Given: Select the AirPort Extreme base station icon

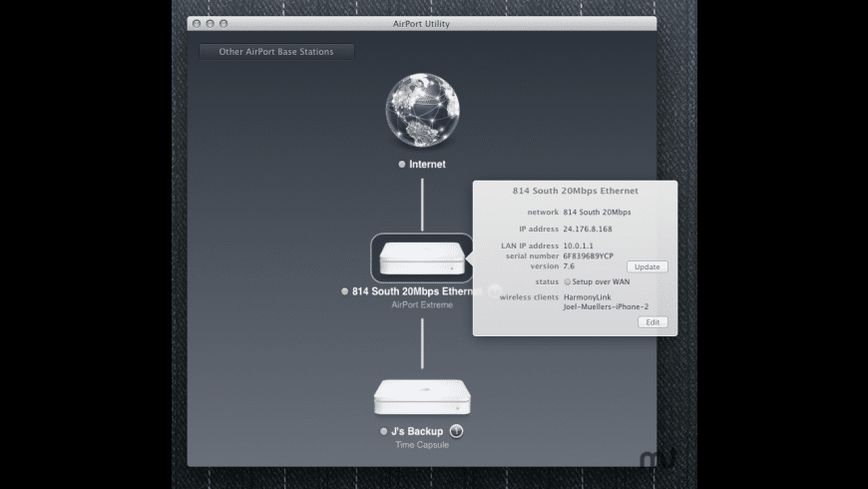Looking at the screenshot, I should (x=422, y=258).
